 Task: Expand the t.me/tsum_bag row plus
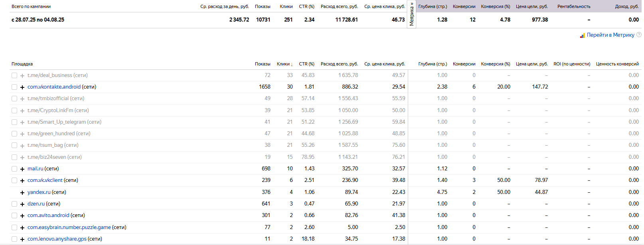(x=22, y=146)
